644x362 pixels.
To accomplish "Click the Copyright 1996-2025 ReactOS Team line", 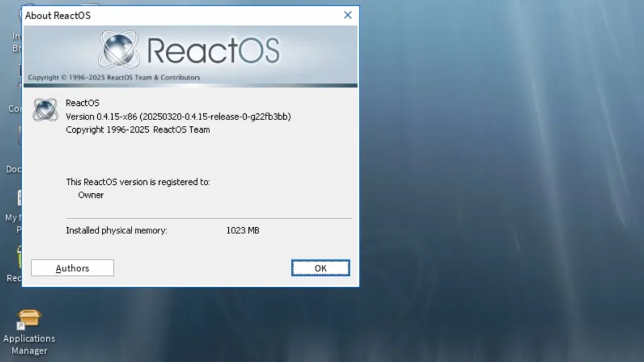I will click(x=138, y=129).
